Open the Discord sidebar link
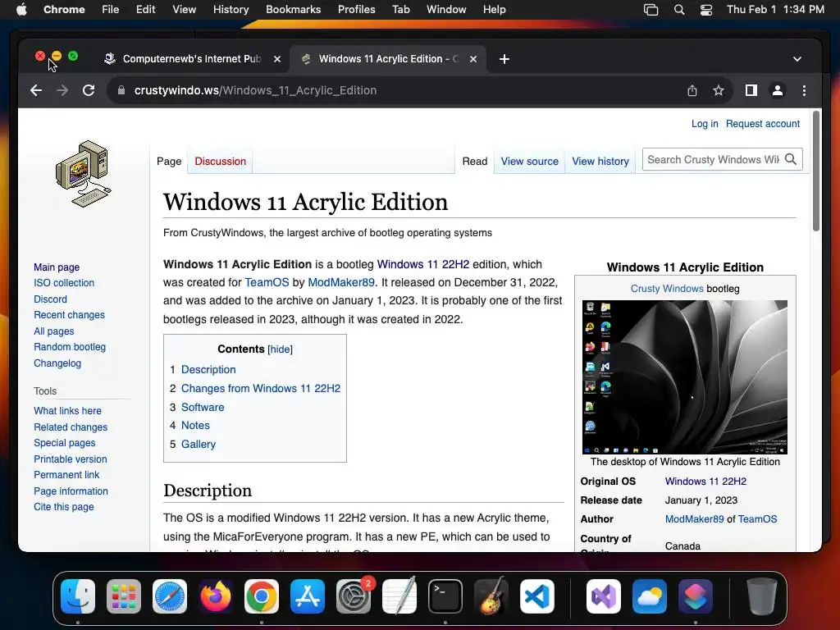The width and height of the screenshot is (840, 630). click(x=50, y=299)
